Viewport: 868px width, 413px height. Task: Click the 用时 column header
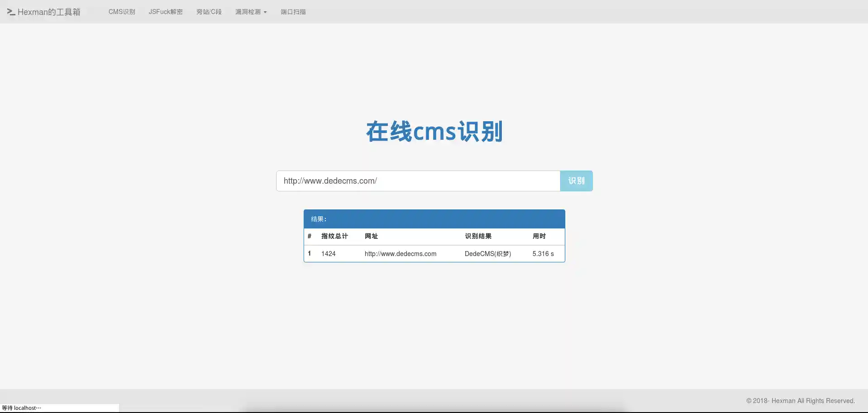click(x=539, y=236)
